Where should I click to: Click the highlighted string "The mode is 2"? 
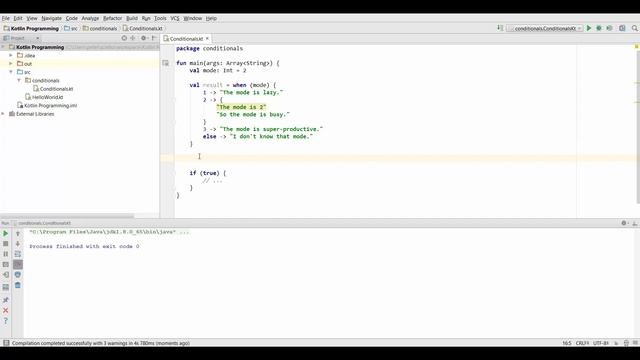(241, 107)
